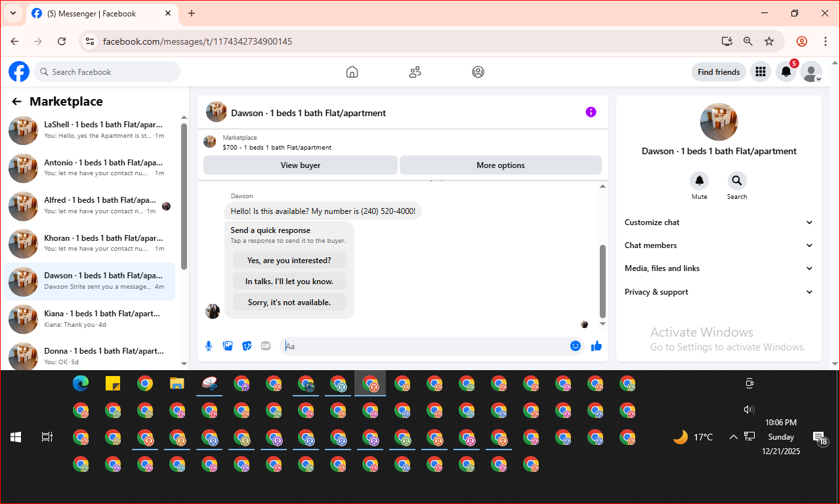
Task: Send quick reply "Sorry, it's not available."
Action: coord(289,303)
